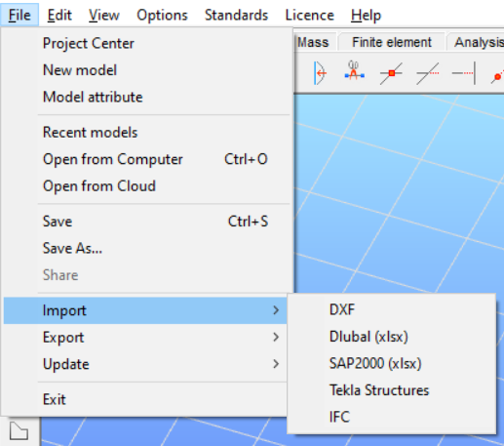Open the Standards menu

click(x=236, y=15)
